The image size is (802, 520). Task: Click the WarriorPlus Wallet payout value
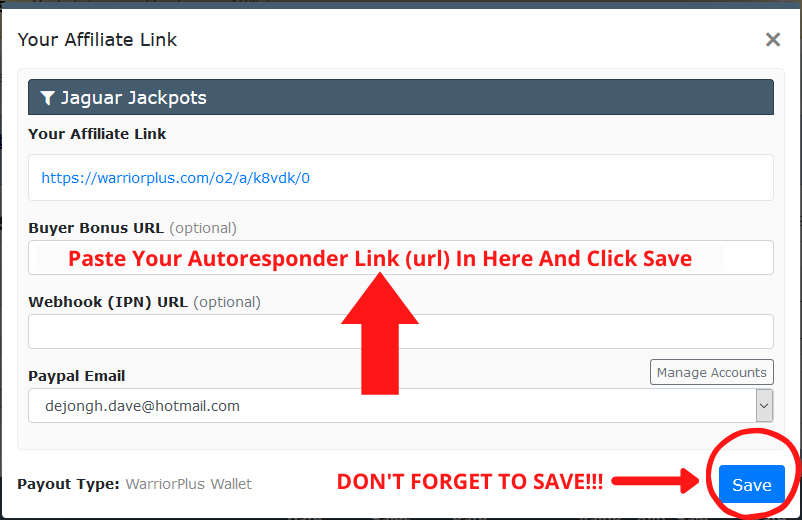tap(189, 484)
